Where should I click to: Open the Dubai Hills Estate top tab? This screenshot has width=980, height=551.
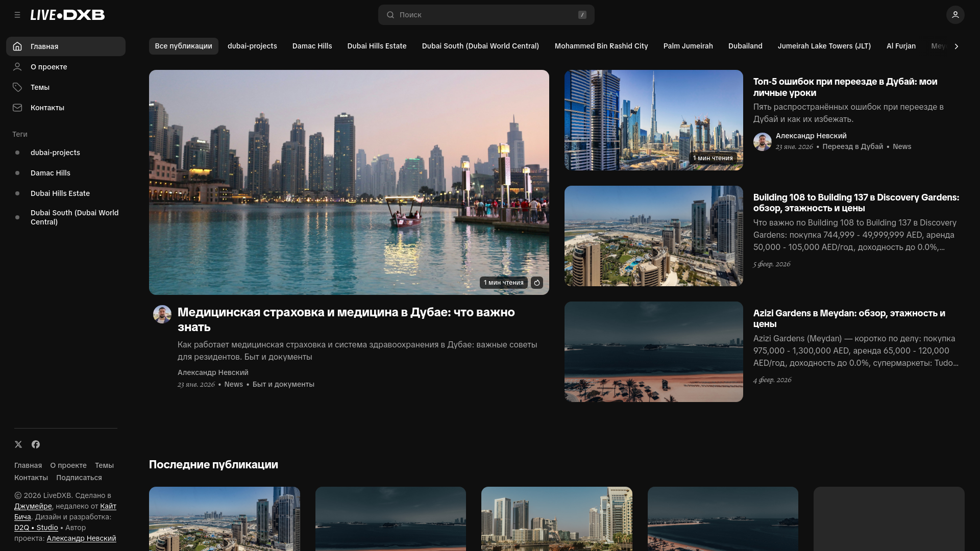pos(377,46)
